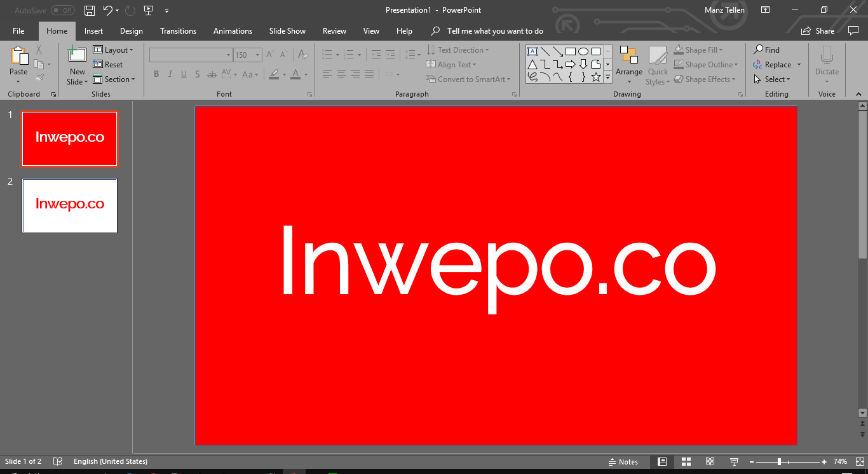Click Convert to SmartArt button
Image resolution: width=868 pixels, height=474 pixels.
click(468, 79)
